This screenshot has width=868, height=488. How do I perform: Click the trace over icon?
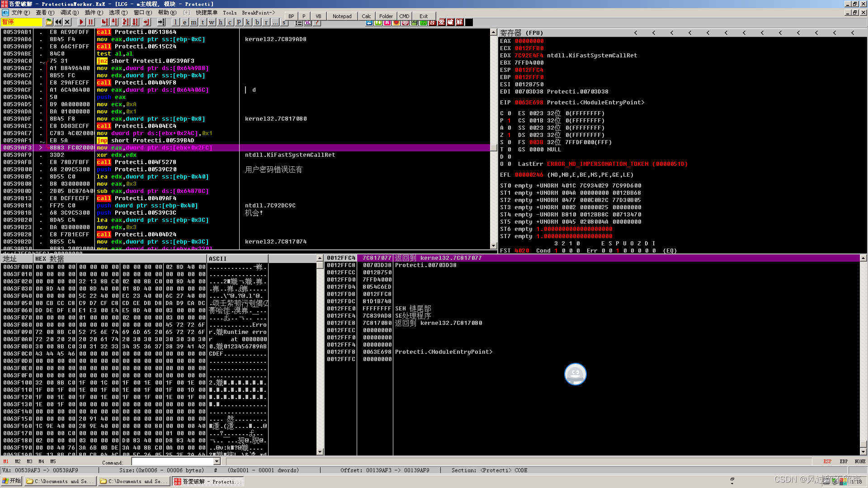point(135,22)
